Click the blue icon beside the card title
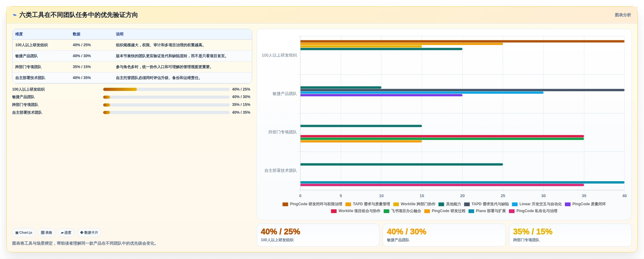The height and width of the screenshot is (259, 644). pyautogui.click(x=14, y=15)
